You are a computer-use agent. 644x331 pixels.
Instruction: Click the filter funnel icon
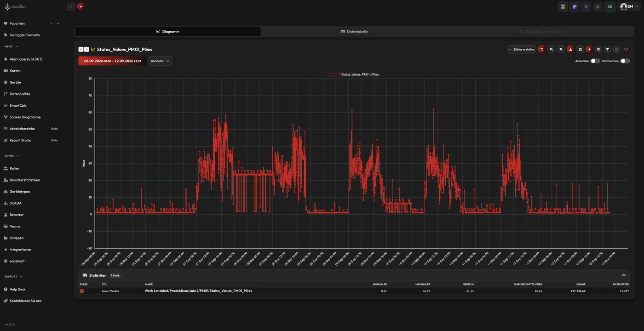[608, 49]
